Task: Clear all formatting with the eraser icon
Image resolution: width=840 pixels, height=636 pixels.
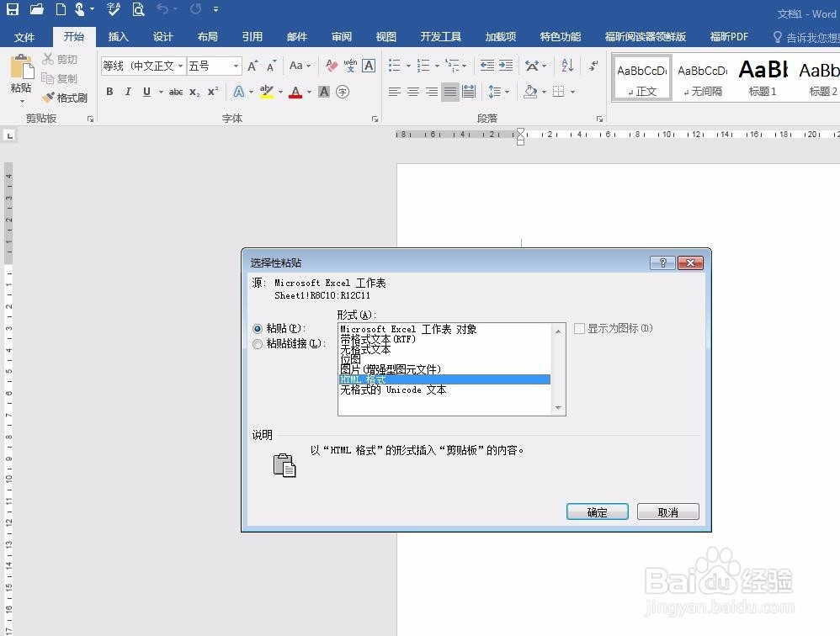Action: (x=332, y=66)
